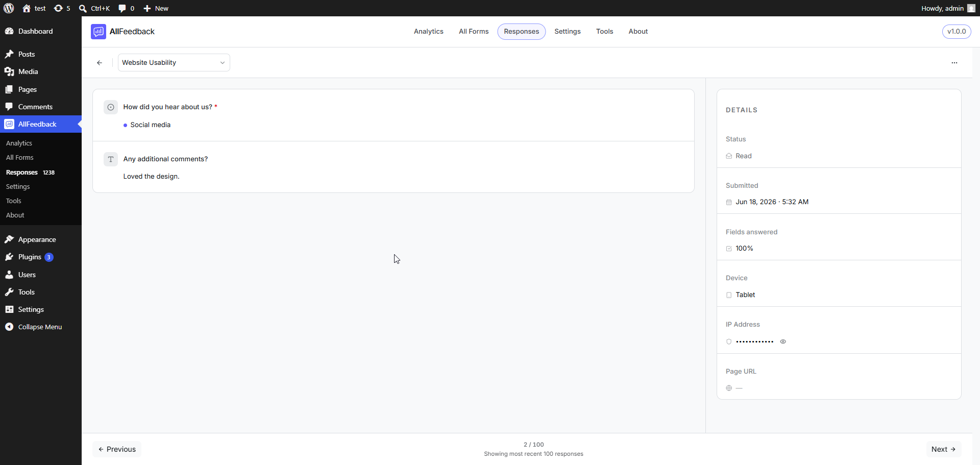Click the Social media answer
980x465 pixels.
coord(150,125)
